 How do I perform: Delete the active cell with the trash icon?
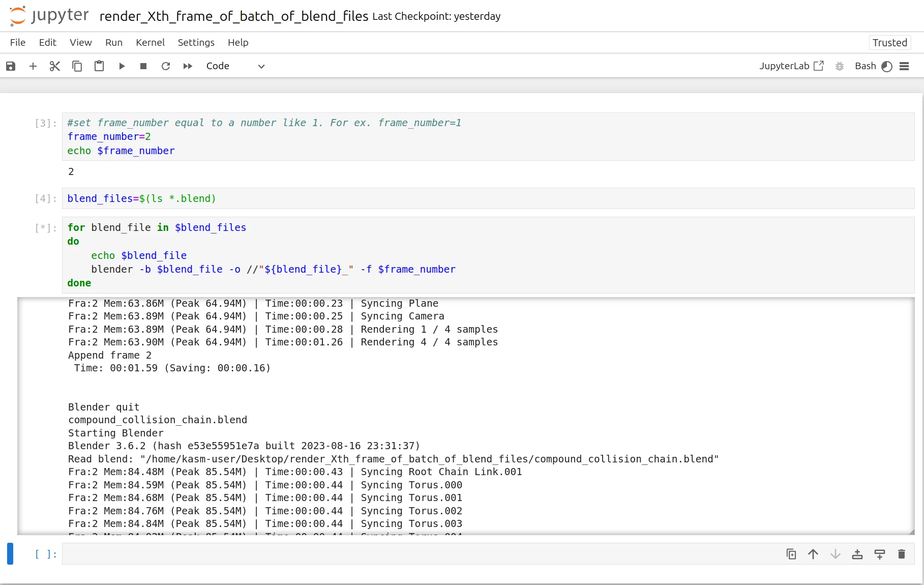[902, 554]
